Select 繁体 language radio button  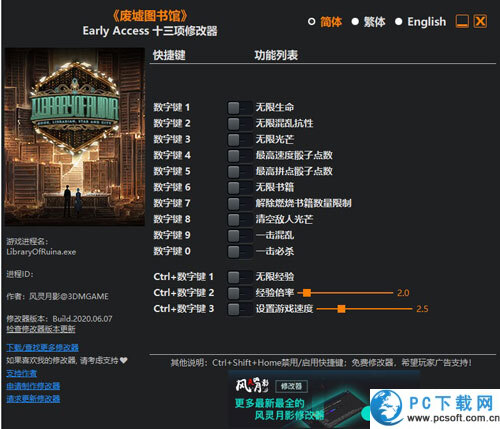click(355, 22)
